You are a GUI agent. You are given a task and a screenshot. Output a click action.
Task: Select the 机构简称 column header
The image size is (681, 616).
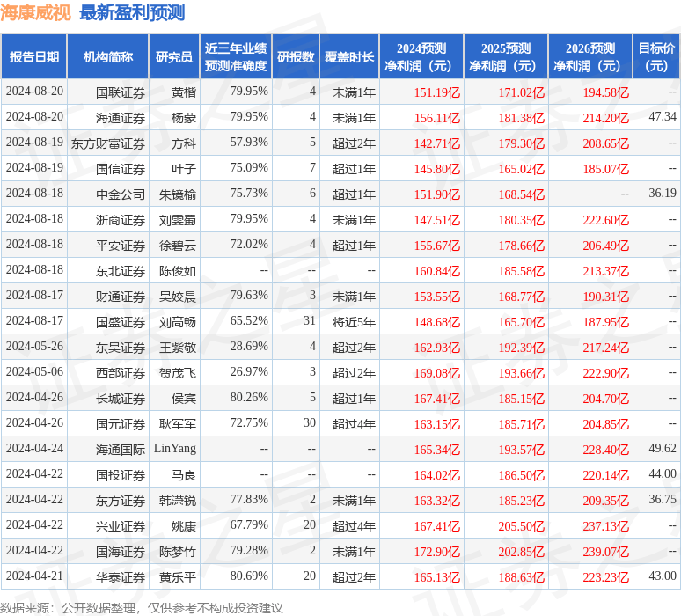click(x=108, y=57)
